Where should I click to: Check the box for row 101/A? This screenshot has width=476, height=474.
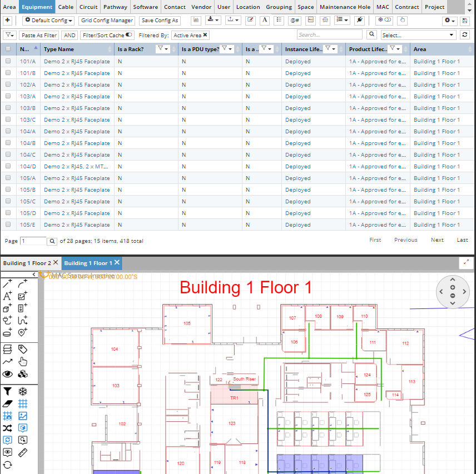click(x=8, y=61)
